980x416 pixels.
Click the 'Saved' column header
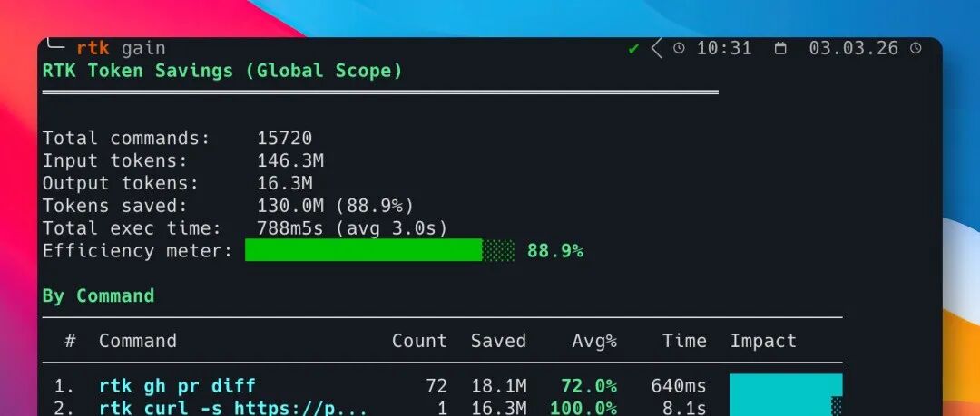pyautogui.click(x=498, y=341)
